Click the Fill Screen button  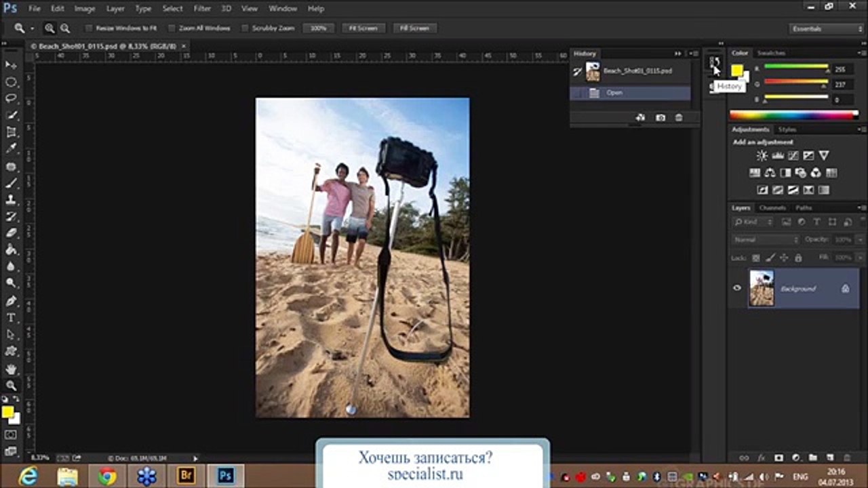414,28
